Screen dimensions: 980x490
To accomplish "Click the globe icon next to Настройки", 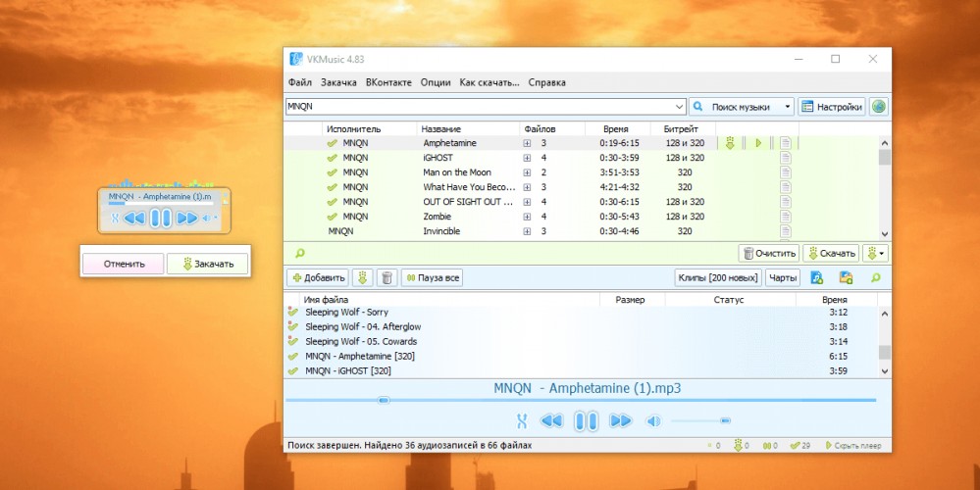I will click(x=879, y=107).
